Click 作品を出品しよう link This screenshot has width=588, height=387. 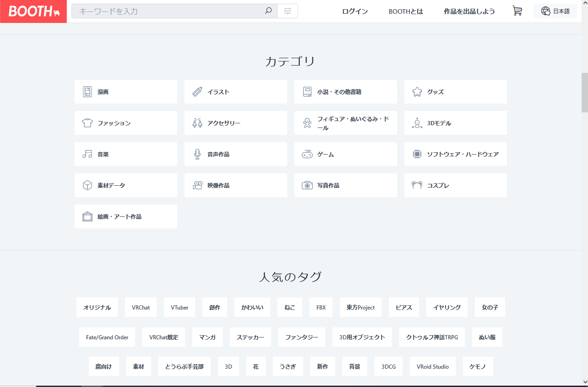tap(469, 11)
